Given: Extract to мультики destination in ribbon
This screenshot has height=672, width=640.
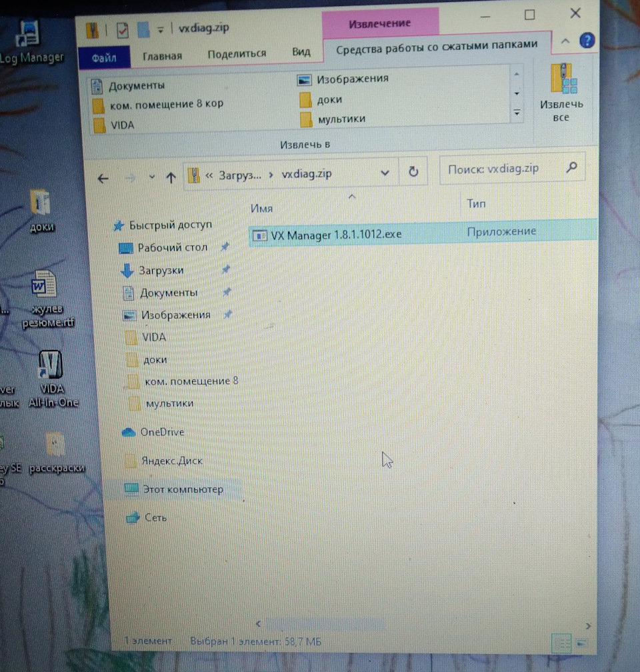Looking at the screenshot, I should (333, 119).
